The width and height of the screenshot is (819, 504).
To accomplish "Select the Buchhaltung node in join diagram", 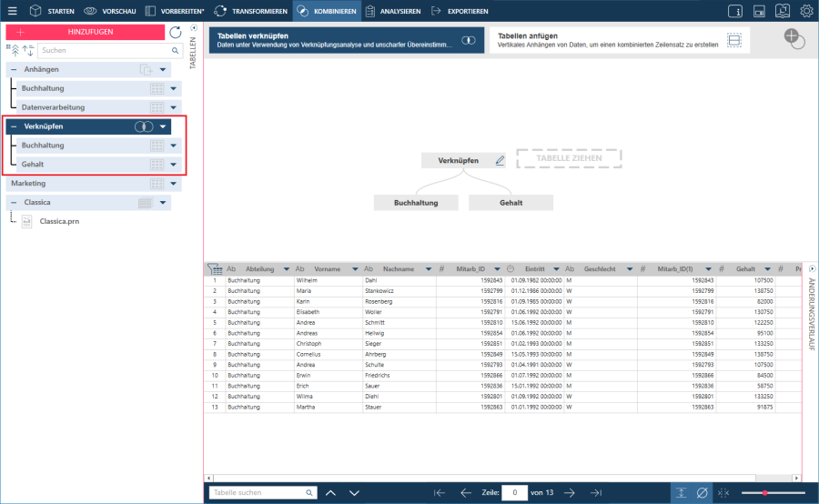I will pos(416,203).
